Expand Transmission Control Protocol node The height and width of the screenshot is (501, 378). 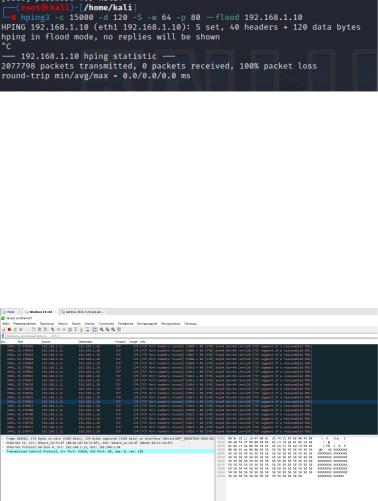pos(3,451)
